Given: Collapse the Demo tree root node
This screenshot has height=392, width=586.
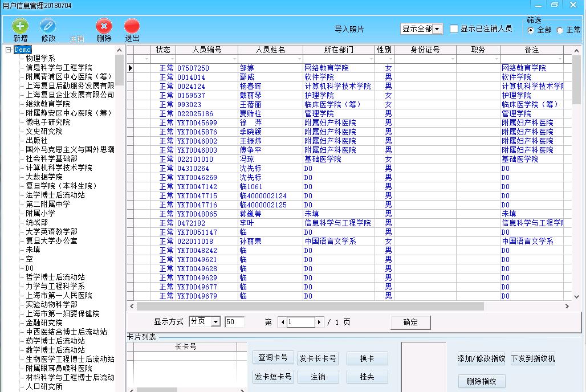Looking at the screenshot, I should pos(8,50).
